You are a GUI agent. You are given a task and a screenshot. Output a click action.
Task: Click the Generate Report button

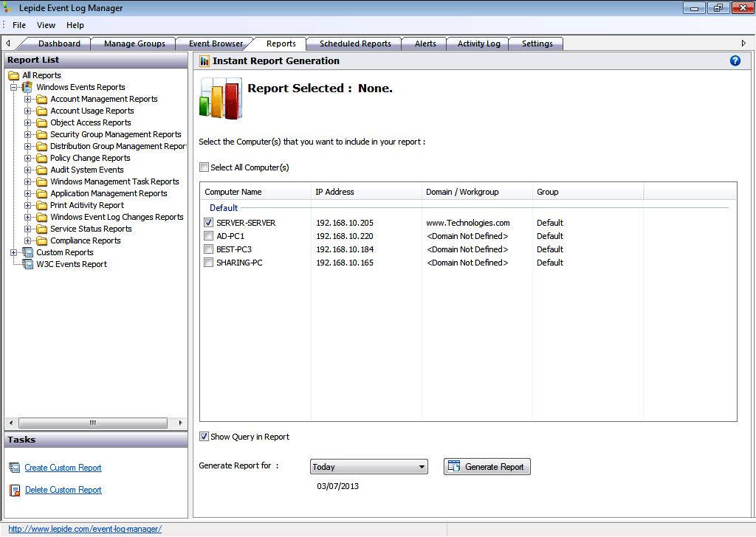pos(487,467)
